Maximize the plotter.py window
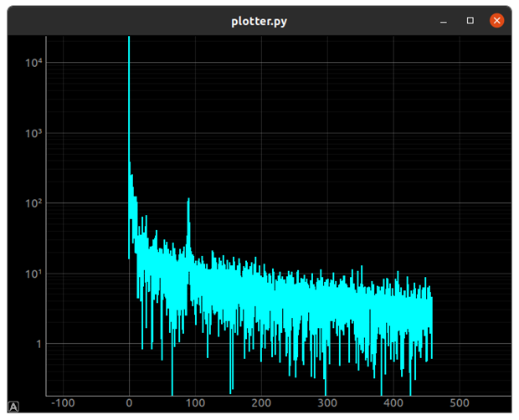This screenshot has width=519, height=420. coord(470,20)
